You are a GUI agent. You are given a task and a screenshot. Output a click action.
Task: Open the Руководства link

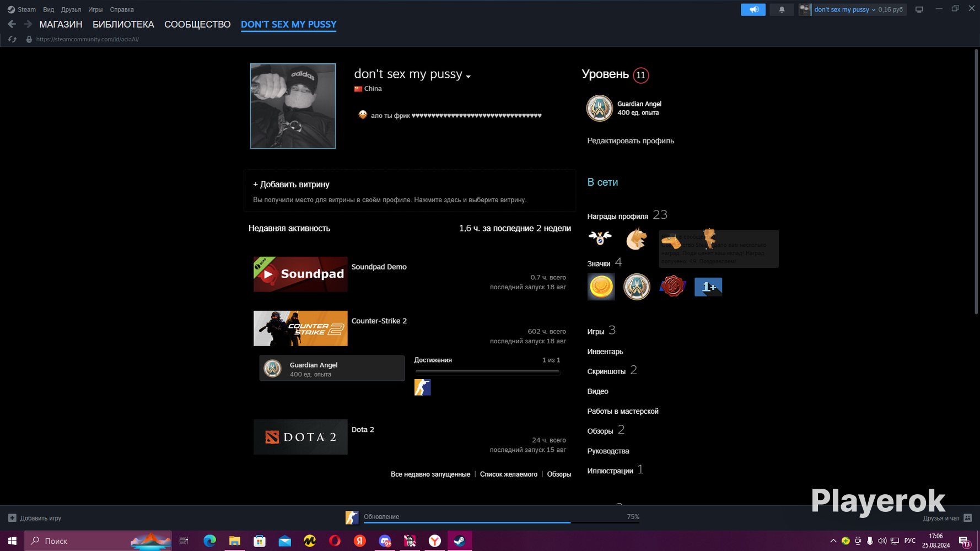click(x=608, y=451)
